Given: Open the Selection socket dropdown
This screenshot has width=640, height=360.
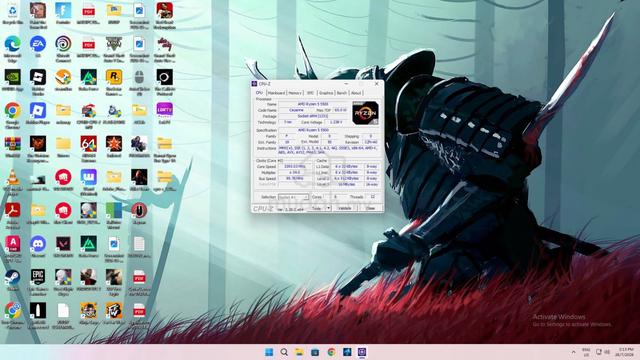Looking at the screenshot, I should pos(293,197).
